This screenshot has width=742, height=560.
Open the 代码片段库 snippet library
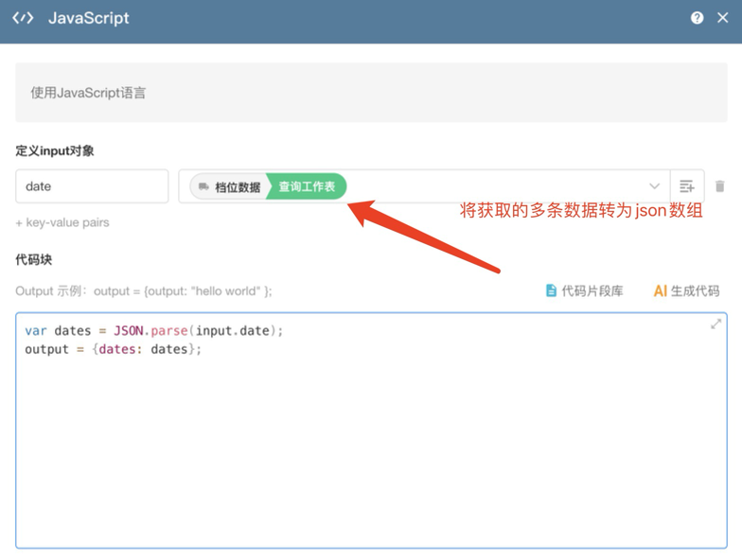click(x=592, y=290)
